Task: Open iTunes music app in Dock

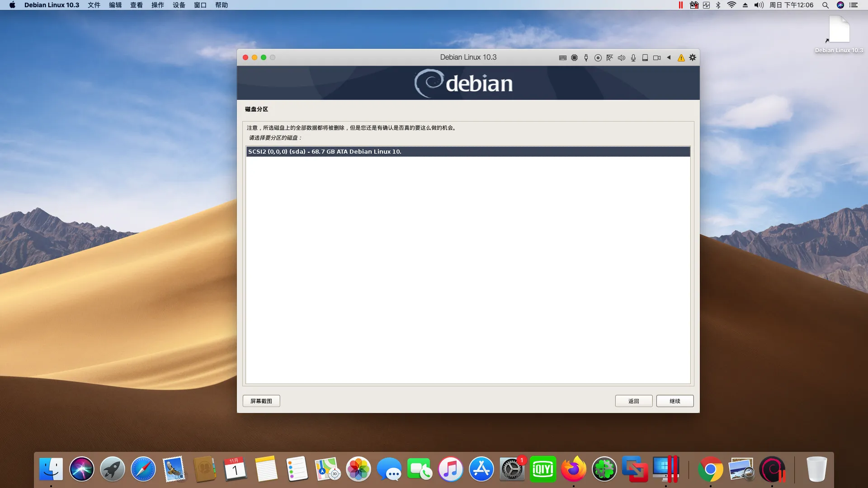Action: click(x=451, y=469)
